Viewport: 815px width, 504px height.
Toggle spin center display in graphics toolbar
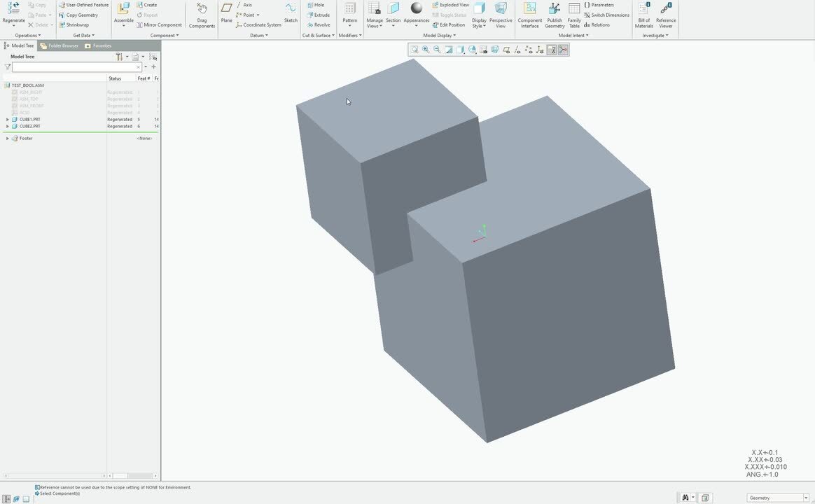pos(563,50)
